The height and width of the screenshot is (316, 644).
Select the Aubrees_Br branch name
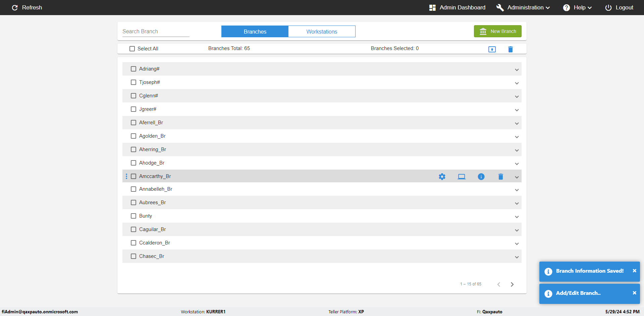[152, 202]
